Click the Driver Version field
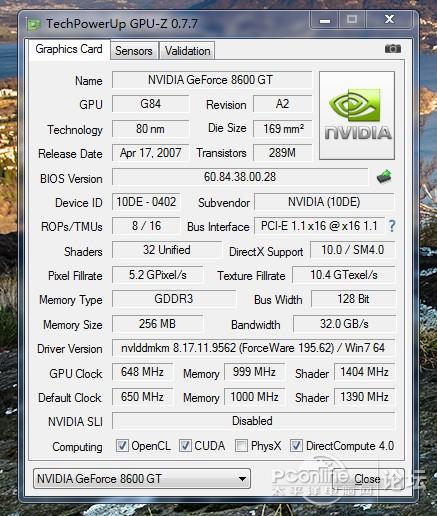The width and height of the screenshot is (437, 516). [253, 348]
